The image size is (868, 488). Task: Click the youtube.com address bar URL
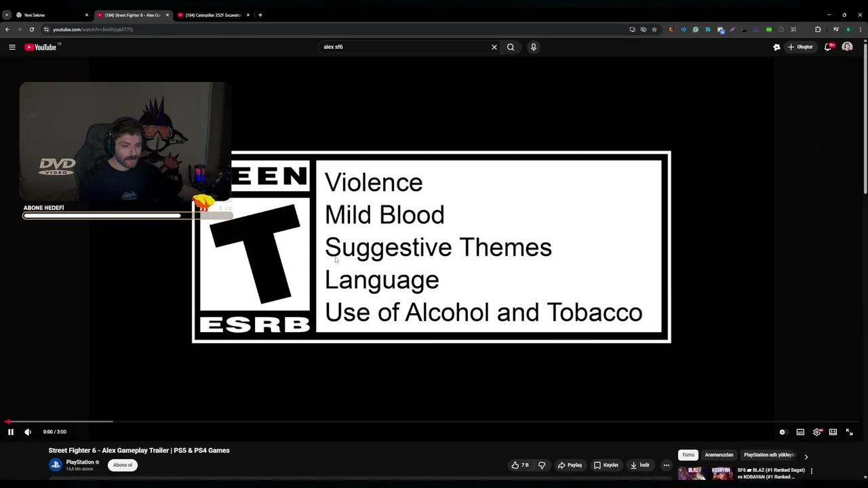tap(93, 29)
